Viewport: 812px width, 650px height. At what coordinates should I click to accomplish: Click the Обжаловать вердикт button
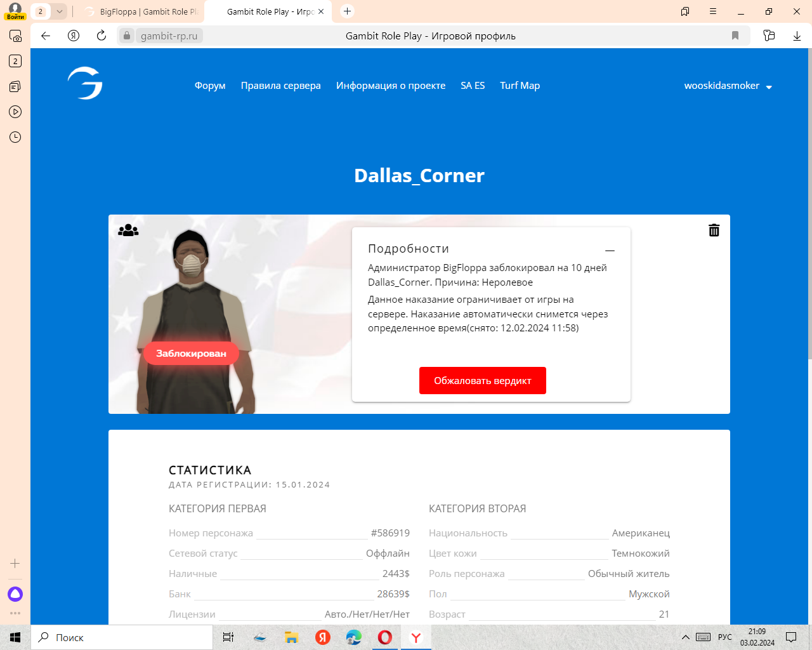coord(482,380)
